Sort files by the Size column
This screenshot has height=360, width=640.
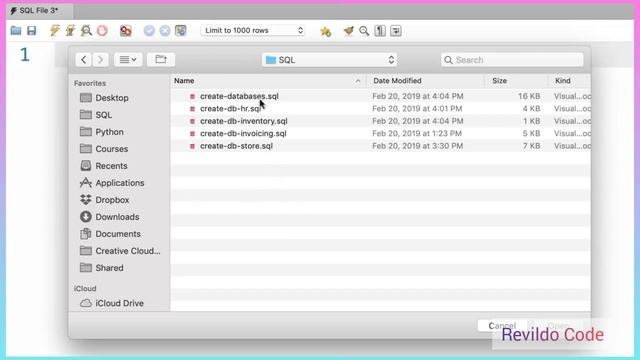[x=516, y=81]
